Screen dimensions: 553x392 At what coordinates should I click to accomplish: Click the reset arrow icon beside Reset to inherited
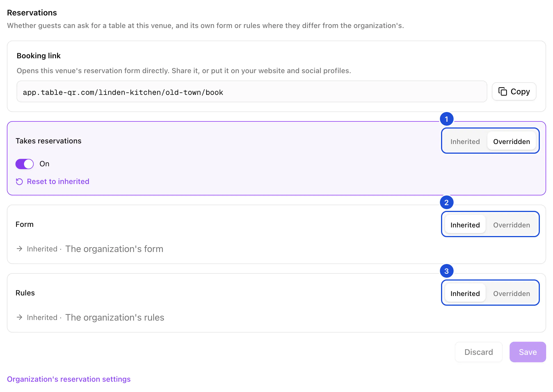[19, 182]
